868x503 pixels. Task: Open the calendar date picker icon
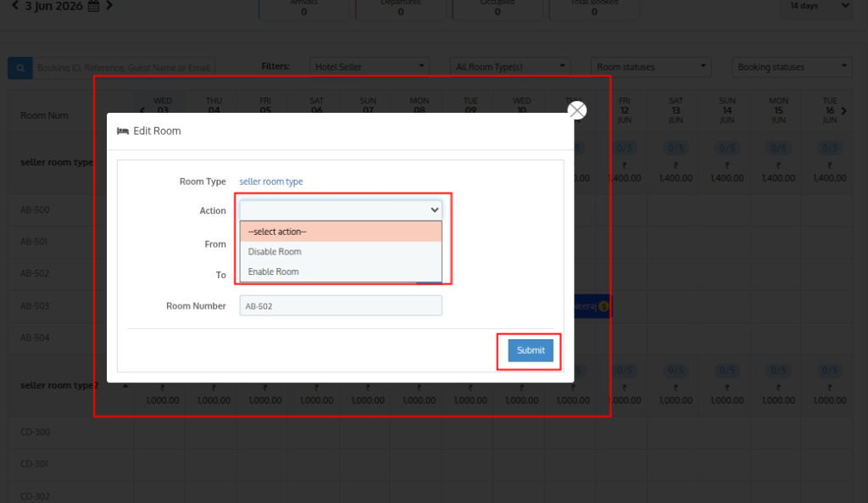[93, 6]
